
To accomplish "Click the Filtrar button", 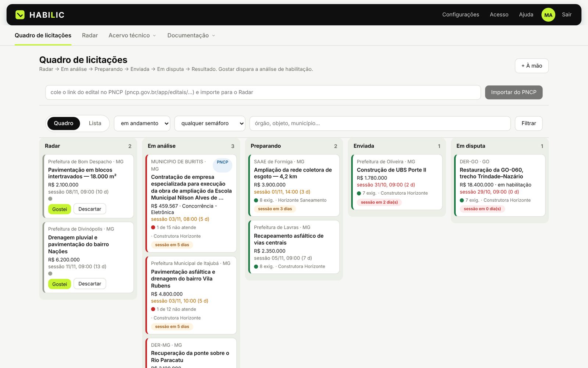I will pyautogui.click(x=528, y=123).
